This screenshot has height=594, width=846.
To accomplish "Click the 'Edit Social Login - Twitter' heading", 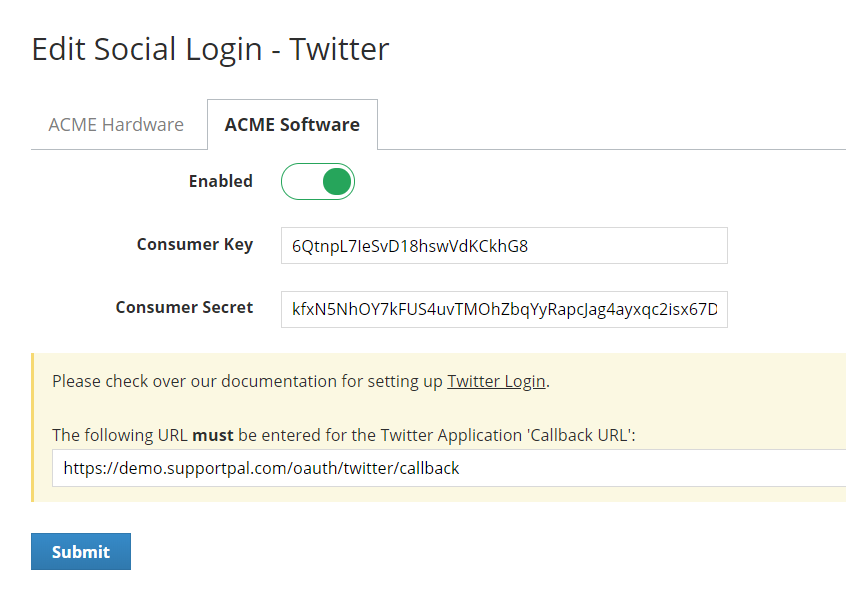I will [210, 49].
